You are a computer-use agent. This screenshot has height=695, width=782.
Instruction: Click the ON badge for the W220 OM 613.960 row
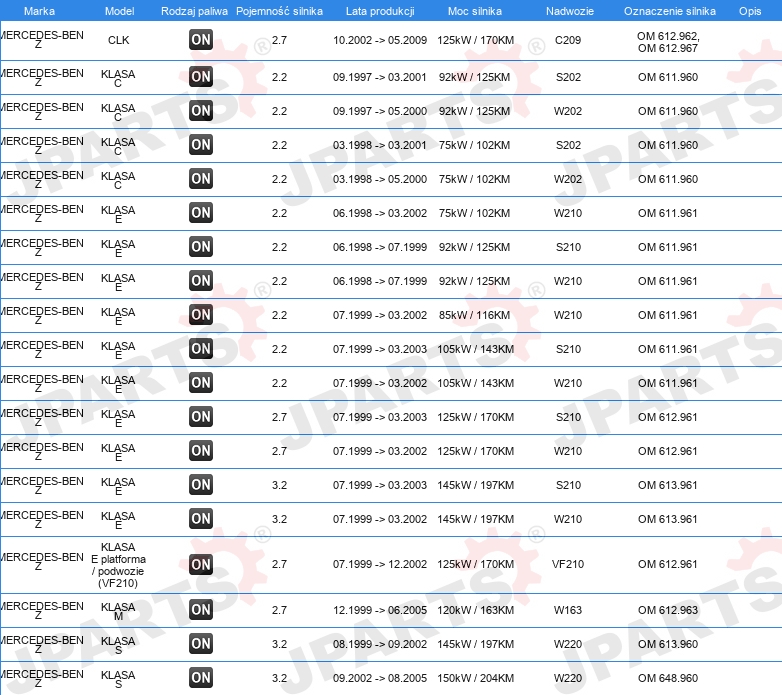pos(201,644)
